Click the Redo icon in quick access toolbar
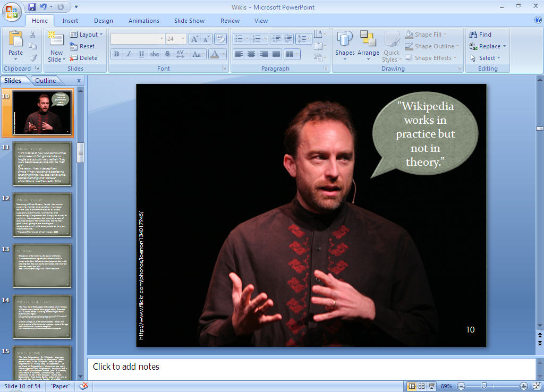544x392 pixels. pos(61,6)
